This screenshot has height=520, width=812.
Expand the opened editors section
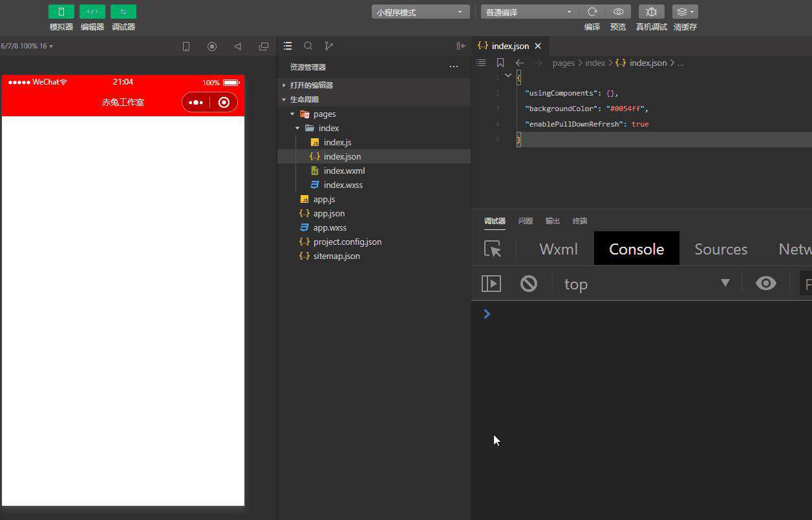pos(374,85)
